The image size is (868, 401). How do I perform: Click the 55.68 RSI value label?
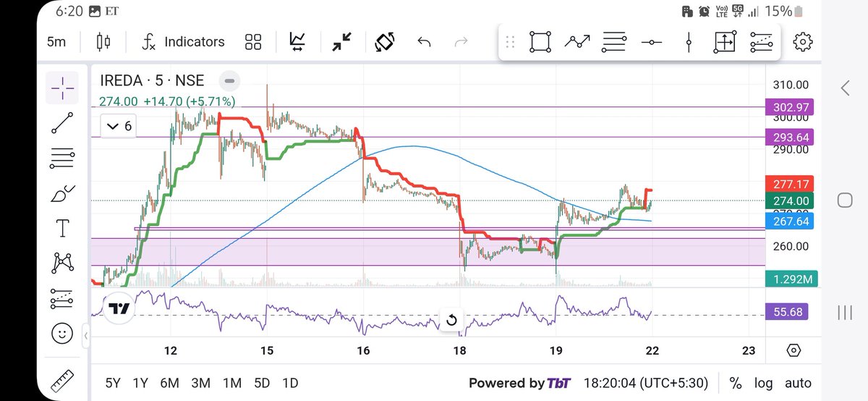(x=786, y=313)
